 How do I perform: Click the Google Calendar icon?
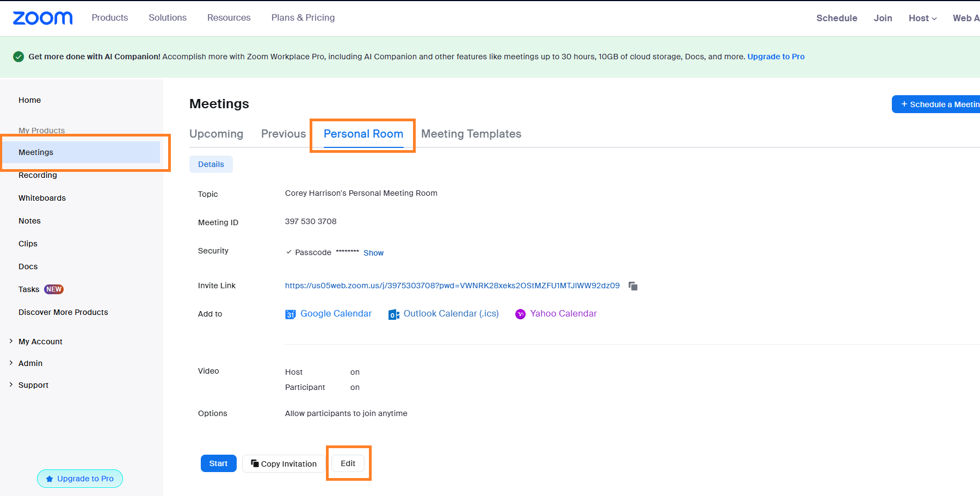coord(291,314)
